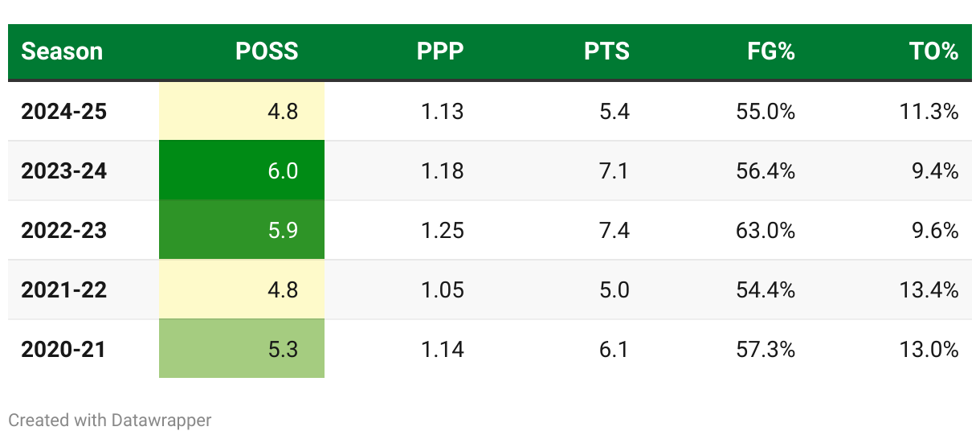This screenshot has height=439, width=980.
Task: Click the dark green 6.0 POSS cell
Action: point(242,170)
